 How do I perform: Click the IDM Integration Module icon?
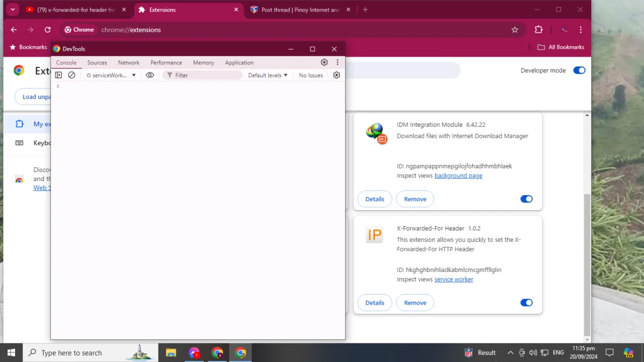point(376,133)
